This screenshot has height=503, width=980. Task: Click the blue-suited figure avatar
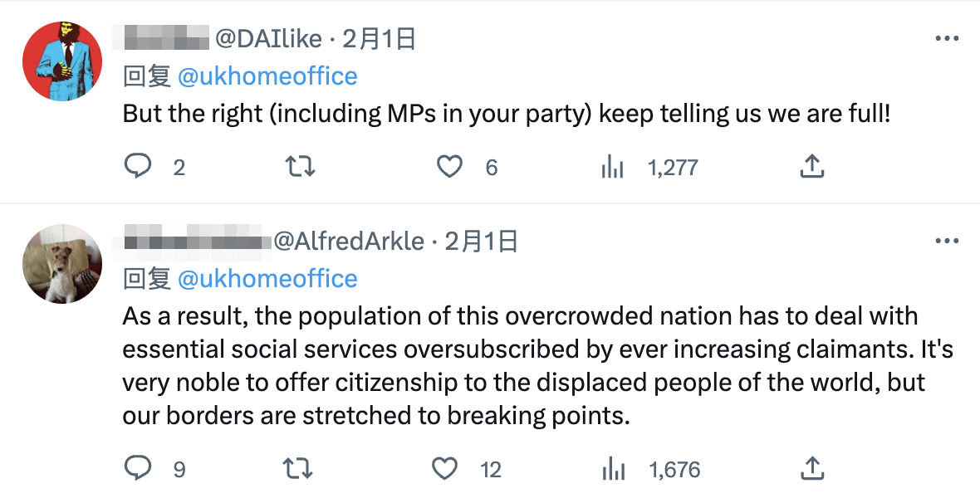tap(61, 60)
